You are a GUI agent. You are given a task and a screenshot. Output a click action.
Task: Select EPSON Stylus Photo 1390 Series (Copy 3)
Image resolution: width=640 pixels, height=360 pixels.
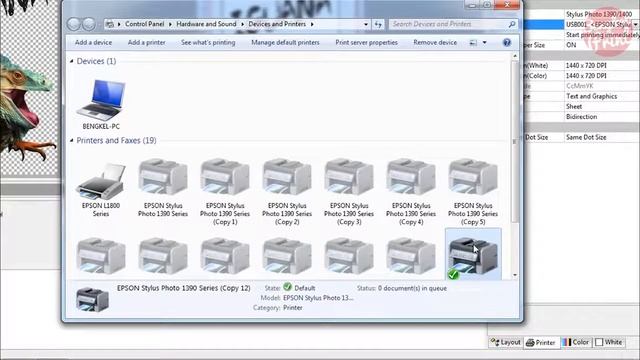click(x=349, y=177)
